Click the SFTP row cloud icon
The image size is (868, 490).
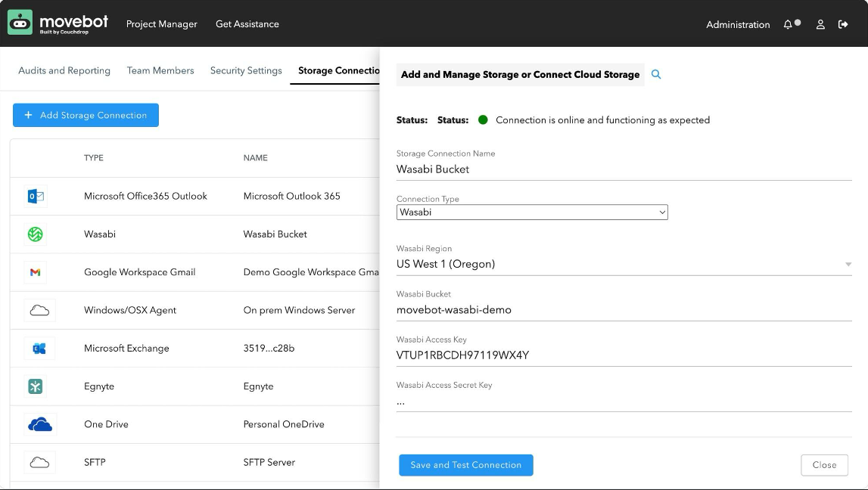39,462
